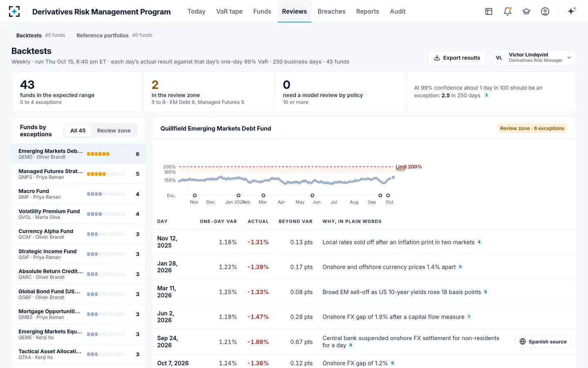Open the graduation cap learning icon
The image size is (588, 368).
[x=526, y=11]
